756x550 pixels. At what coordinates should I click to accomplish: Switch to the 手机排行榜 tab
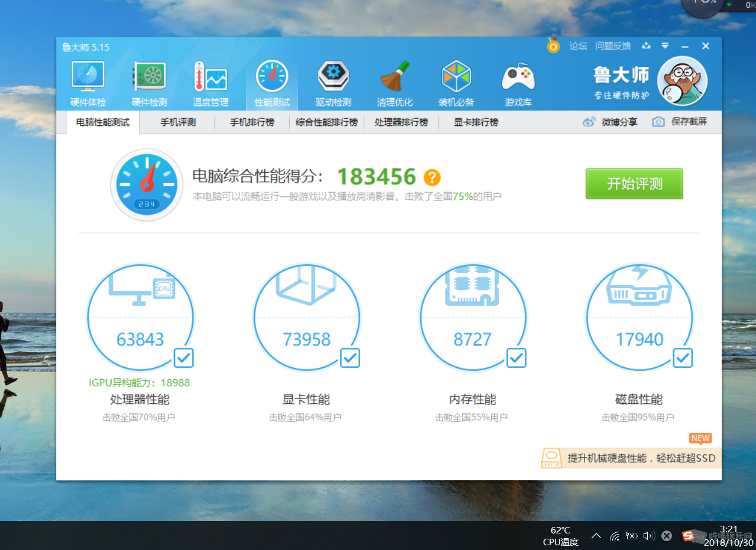pyautogui.click(x=252, y=122)
